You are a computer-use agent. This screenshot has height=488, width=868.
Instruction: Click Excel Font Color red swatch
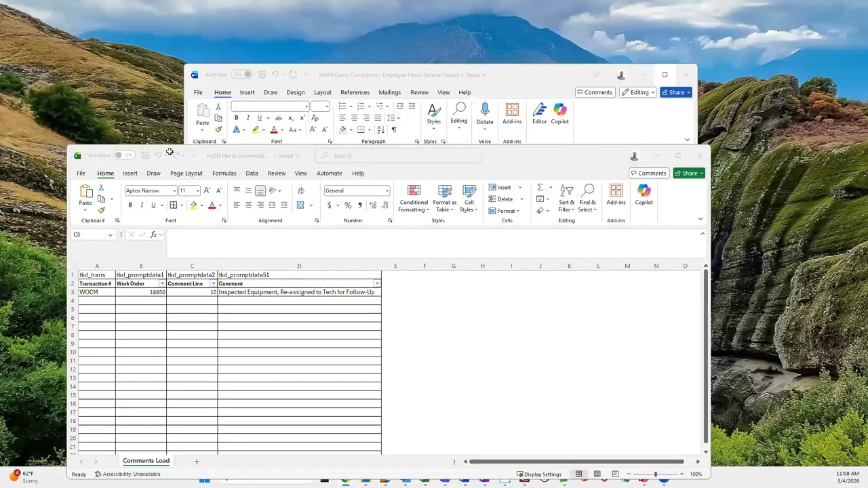[212, 205]
